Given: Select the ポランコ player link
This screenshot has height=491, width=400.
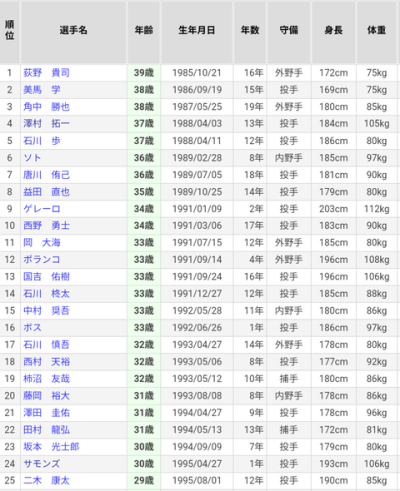Looking at the screenshot, I should [42, 260].
